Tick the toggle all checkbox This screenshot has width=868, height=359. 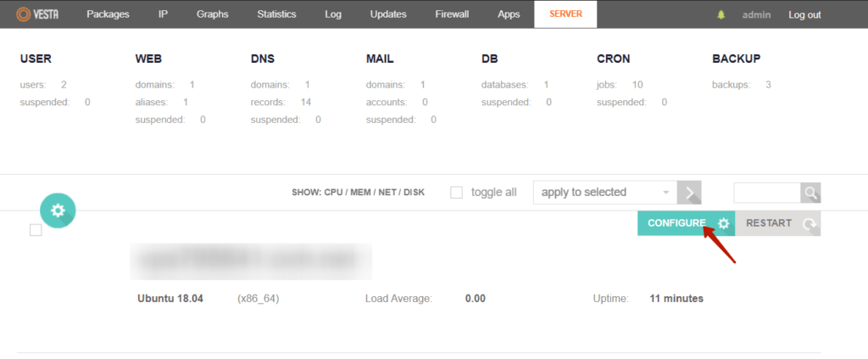pos(456,193)
